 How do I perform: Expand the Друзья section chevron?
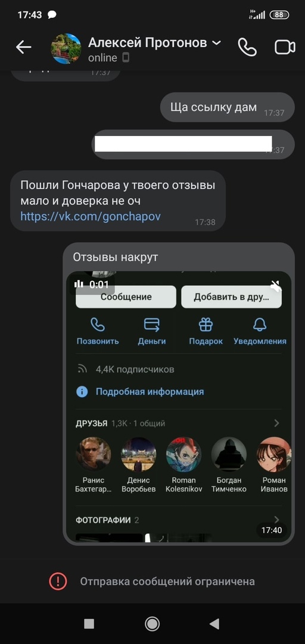276,423
